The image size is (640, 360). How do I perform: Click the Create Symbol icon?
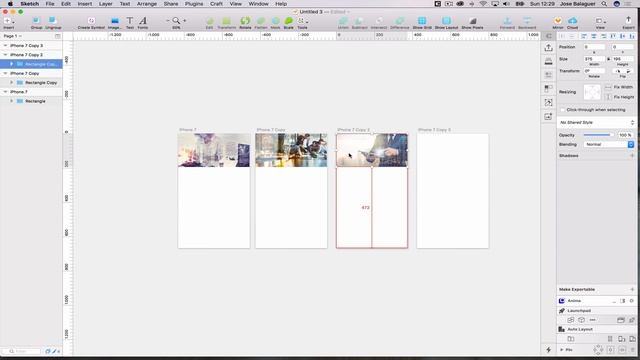click(91, 22)
